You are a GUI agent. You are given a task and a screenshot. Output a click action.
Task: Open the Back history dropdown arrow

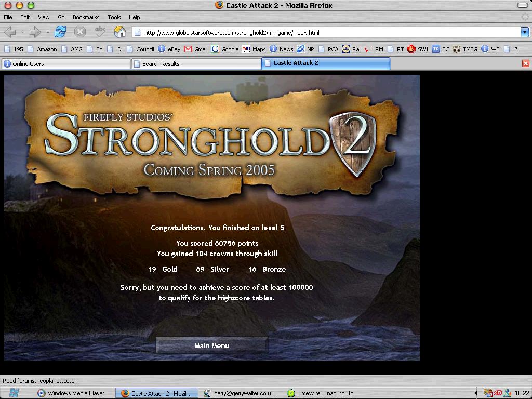(22, 33)
